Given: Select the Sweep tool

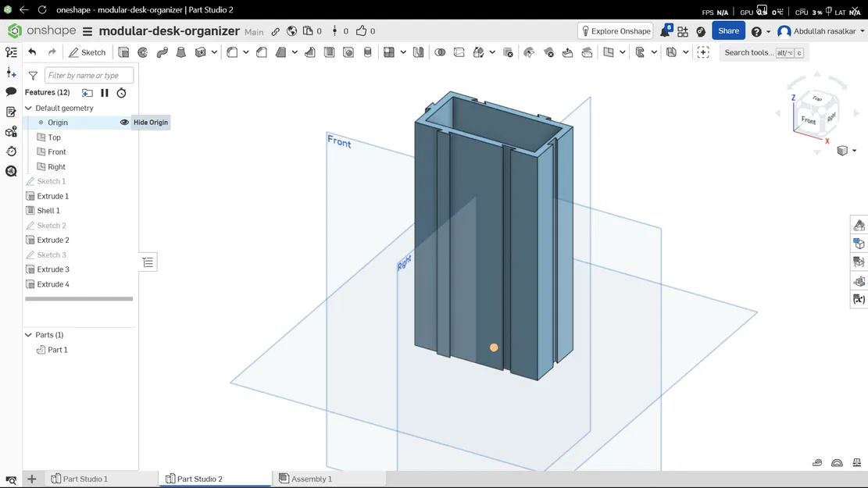Looking at the screenshot, I should coord(162,52).
